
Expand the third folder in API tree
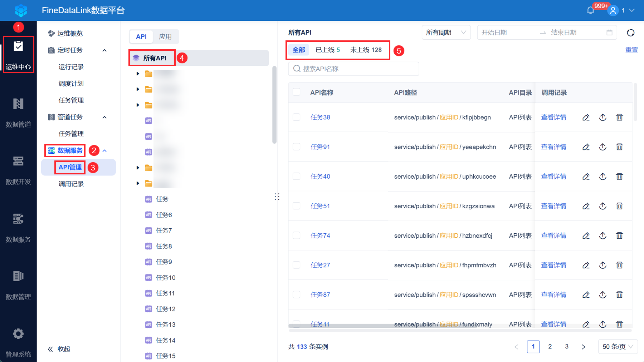click(138, 105)
